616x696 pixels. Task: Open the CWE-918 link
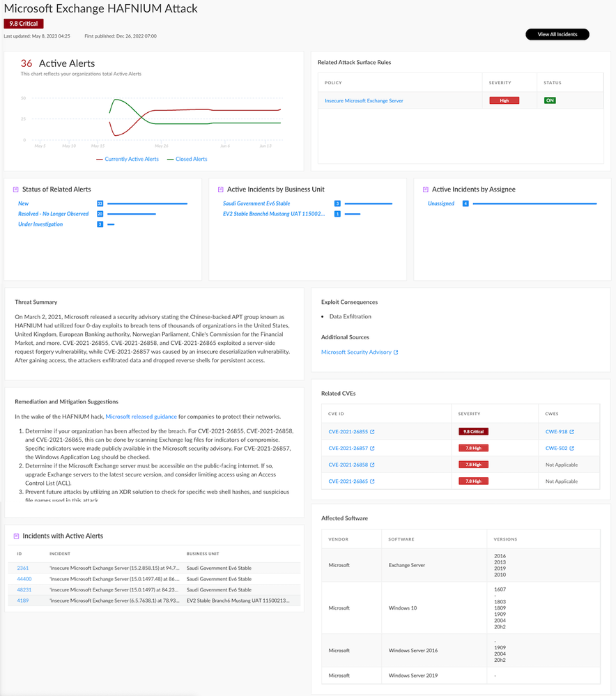[x=557, y=431]
